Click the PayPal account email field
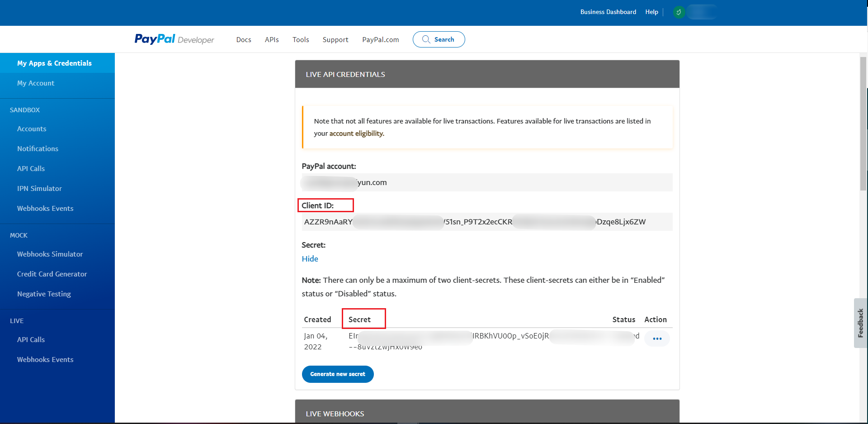This screenshot has width=868, height=424. (487, 182)
